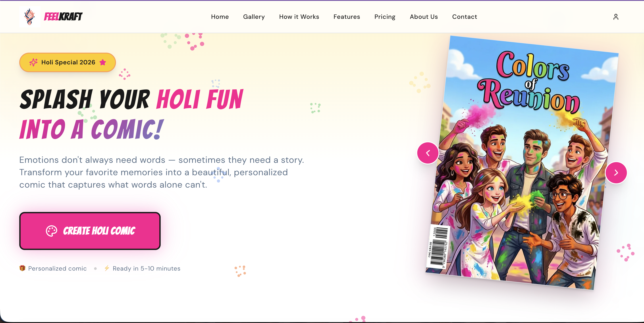Show previous comic with left chevron

pos(428,153)
